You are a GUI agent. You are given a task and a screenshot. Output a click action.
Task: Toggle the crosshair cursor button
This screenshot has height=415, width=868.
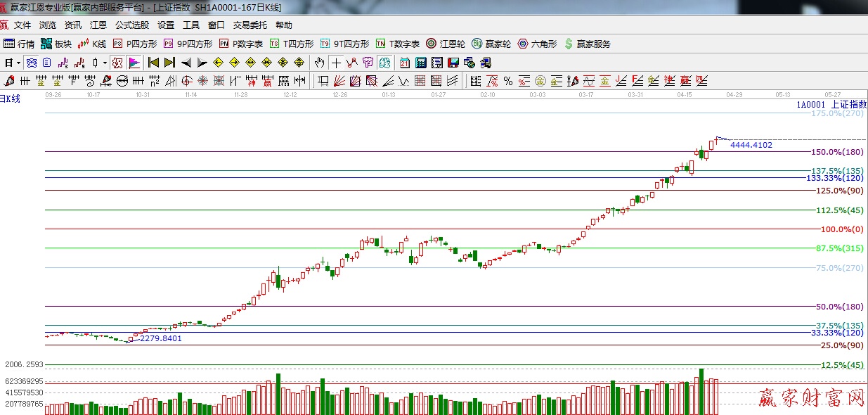[337, 63]
